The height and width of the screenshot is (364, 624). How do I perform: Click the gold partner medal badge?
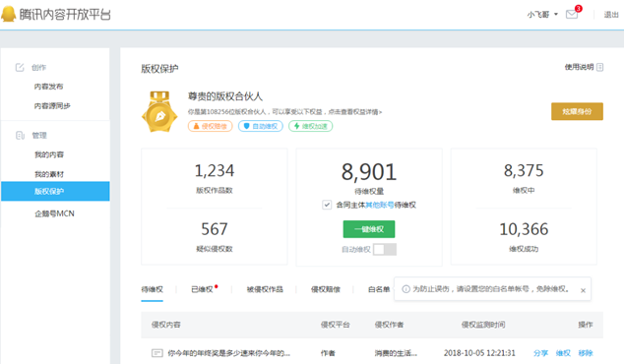coord(159,112)
